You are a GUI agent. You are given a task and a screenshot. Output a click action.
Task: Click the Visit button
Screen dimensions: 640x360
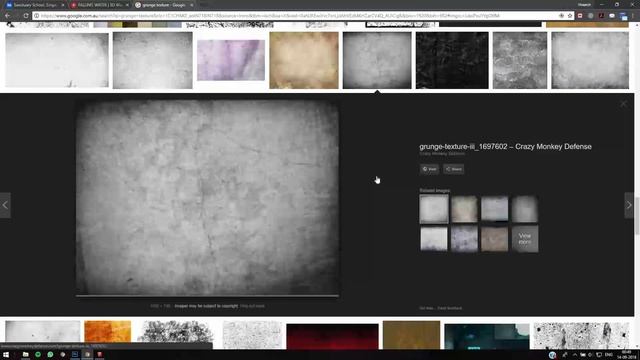coord(429,169)
